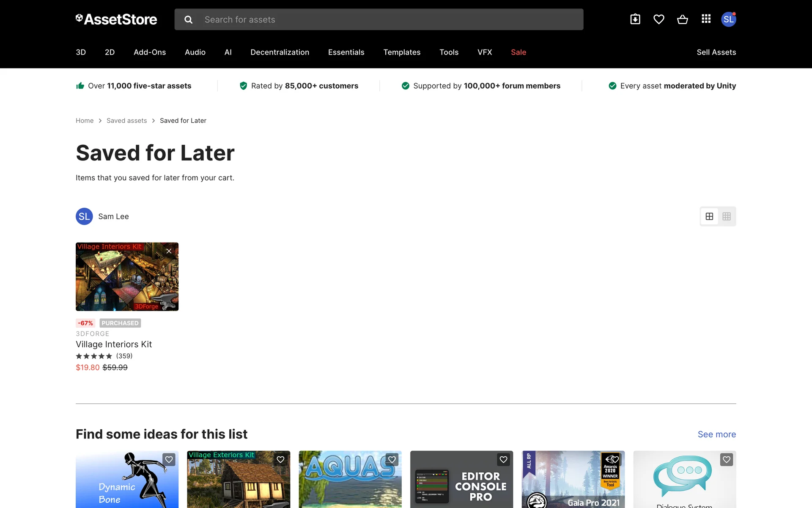The width and height of the screenshot is (812, 508).
Task: Open favorites heart icon in header
Action: [x=658, y=19]
